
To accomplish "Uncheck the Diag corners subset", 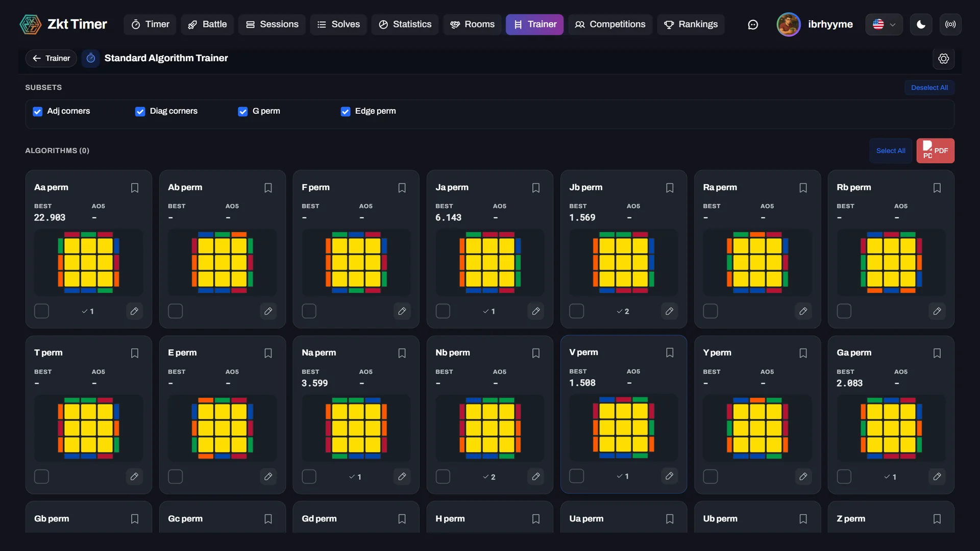I will (x=140, y=112).
